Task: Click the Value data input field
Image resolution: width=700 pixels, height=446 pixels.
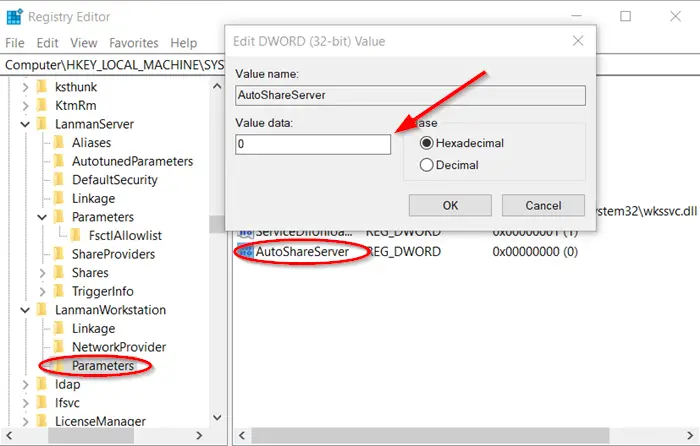Action: (x=313, y=144)
